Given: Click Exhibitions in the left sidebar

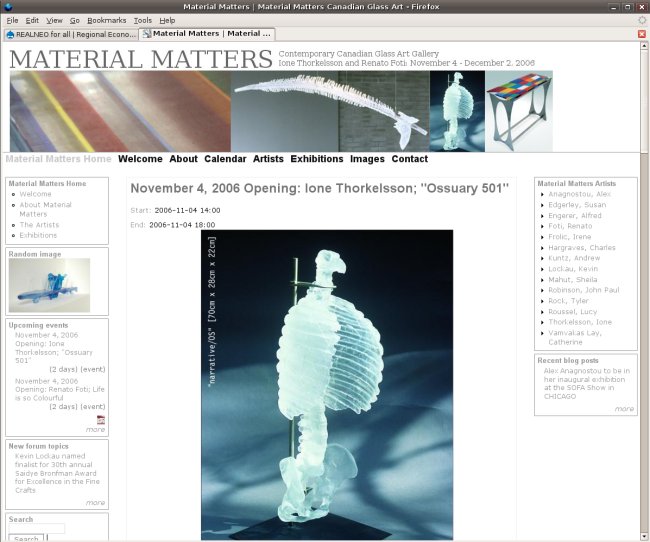Looking at the screenshot, I should (x=38, y=235).
